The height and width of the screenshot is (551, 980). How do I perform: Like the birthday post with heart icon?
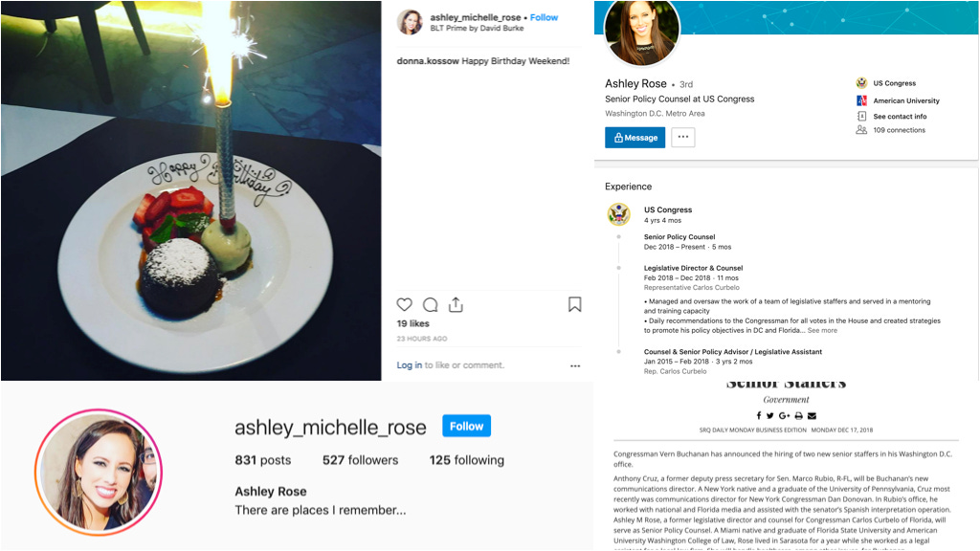click(405, 304)
